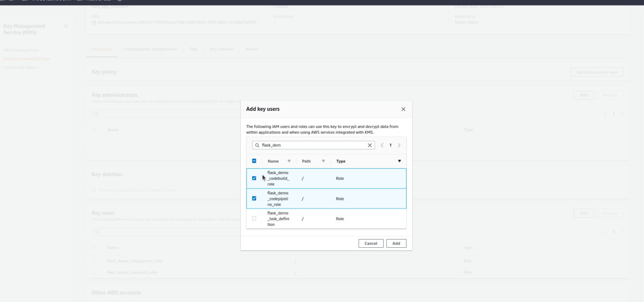Deselect flask_demo_codepipeline_role checkbox
This screenshot has width=644, height=302.
pos(254,198)
